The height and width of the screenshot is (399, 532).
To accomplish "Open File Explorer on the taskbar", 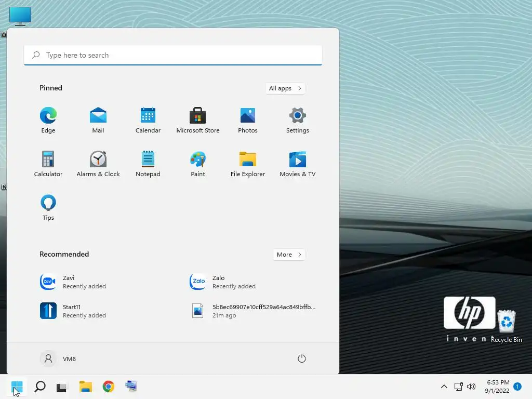I will pyautogui.click(x=86, y=387).
